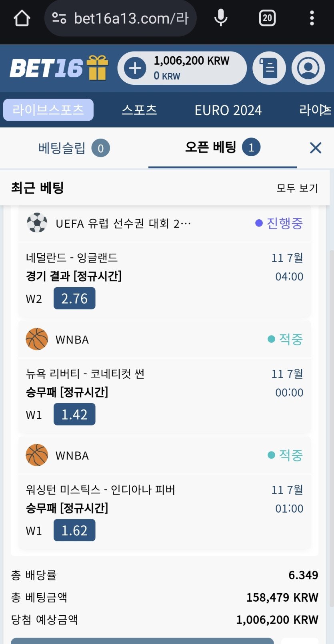Click the 1.62 odds for Washington Mystics

74,530
